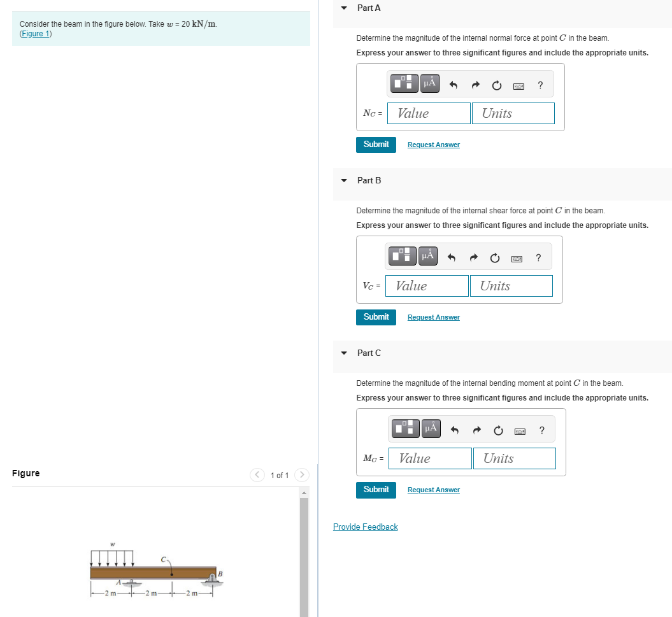Undo last entry in Part A

point(454,85)
